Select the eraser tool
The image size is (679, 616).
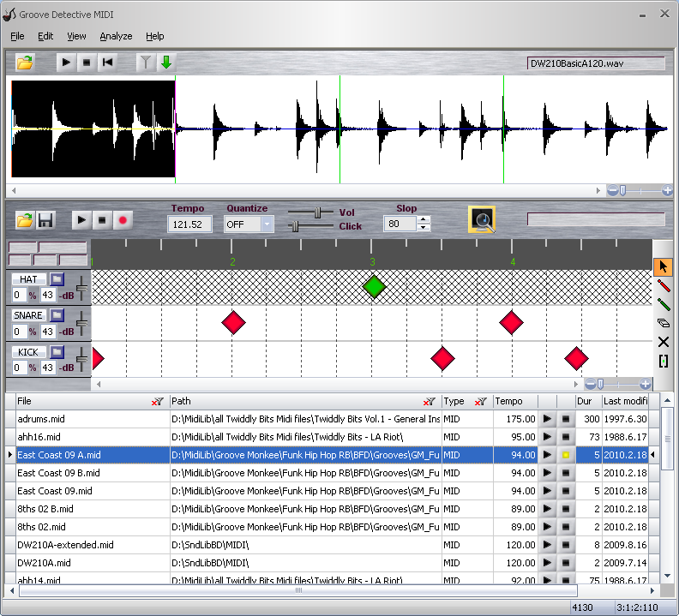pyautogui.click(x=663, y=323)
